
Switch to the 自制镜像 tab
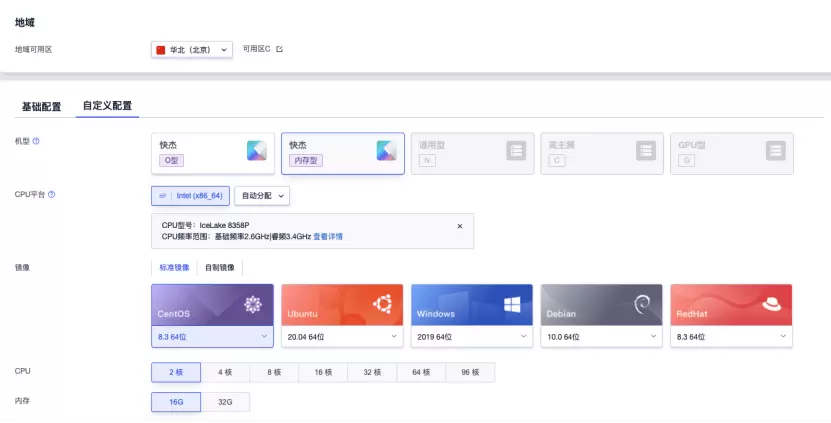coord(222,268)
